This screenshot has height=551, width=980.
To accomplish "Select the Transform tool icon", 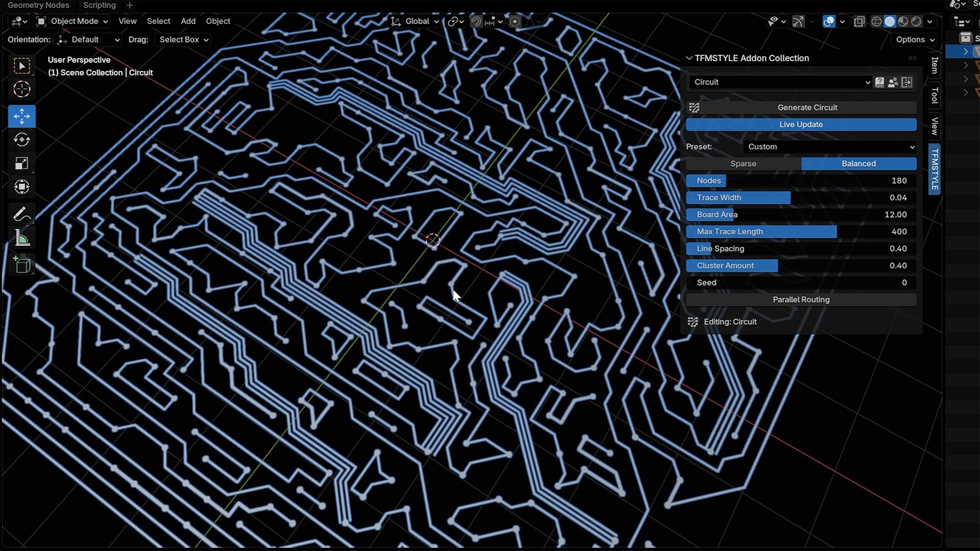I will pos(21,187).
